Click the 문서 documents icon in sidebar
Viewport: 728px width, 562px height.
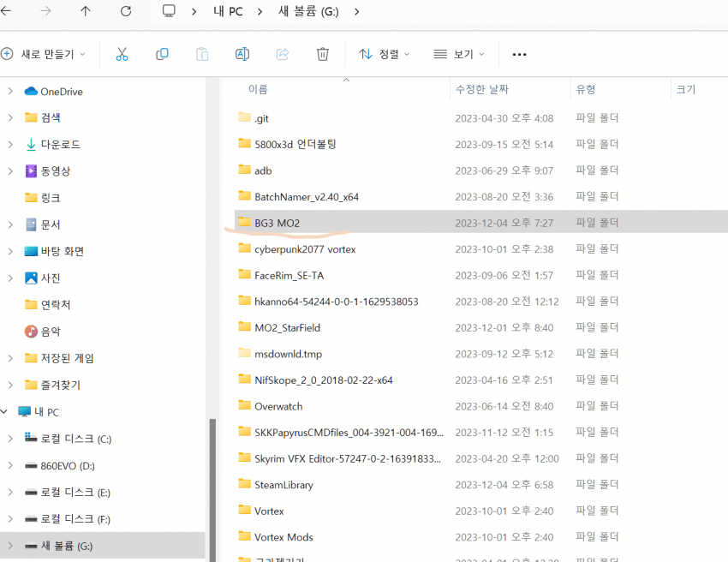(x=31, y=224)
